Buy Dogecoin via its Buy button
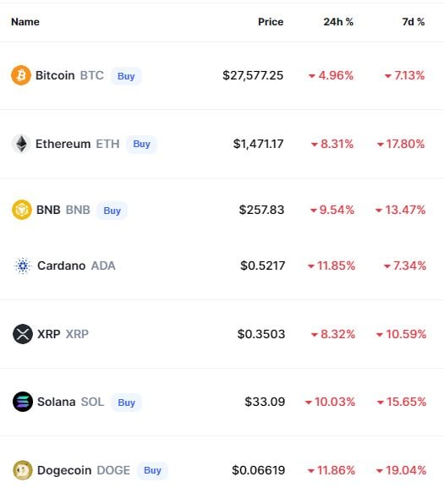Viewport: 444px width, 504px height. (x=152, y=470)
